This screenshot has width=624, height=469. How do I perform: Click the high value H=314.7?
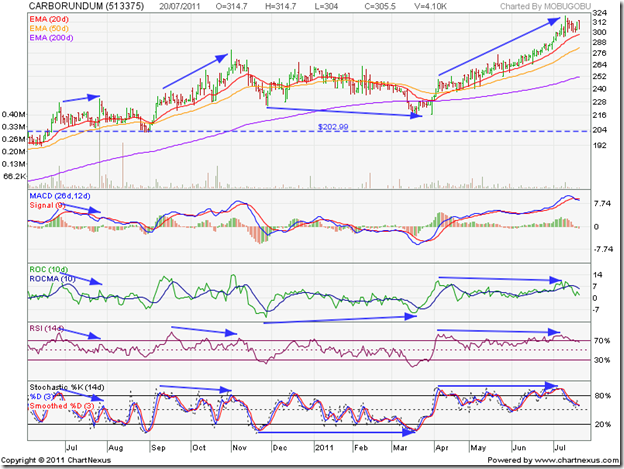[x=281, y=6]
